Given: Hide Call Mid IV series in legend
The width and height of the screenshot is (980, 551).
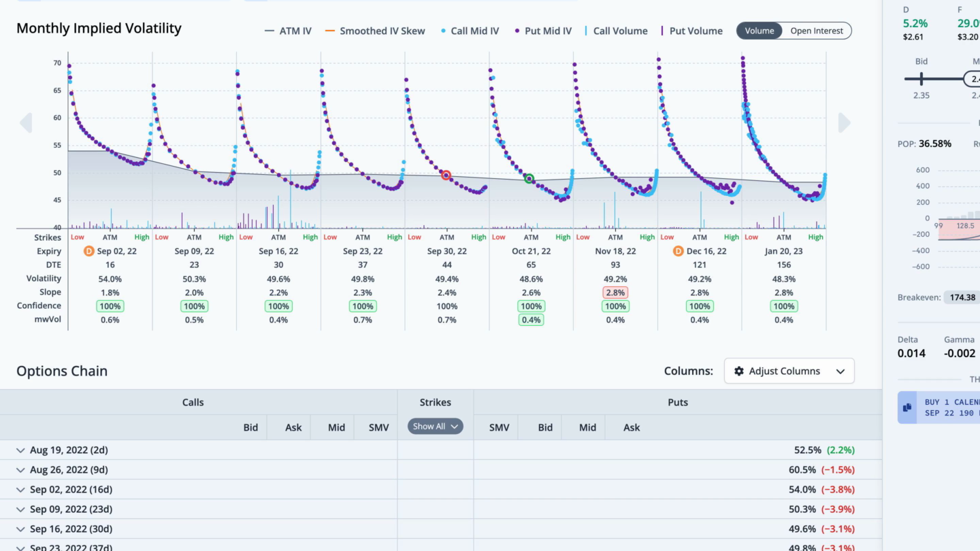Looking at the screenshot, I should [470, 31].
